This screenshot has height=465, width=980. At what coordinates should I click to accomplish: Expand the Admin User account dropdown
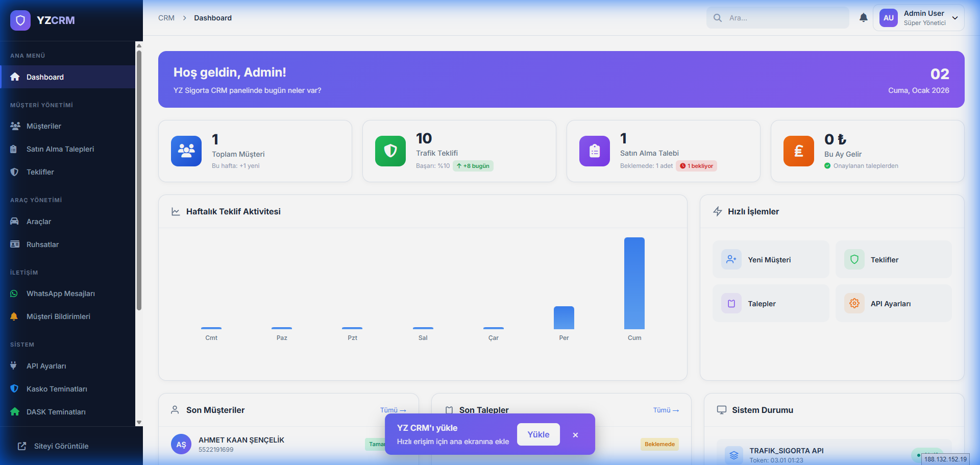click(x=954, y=18)
